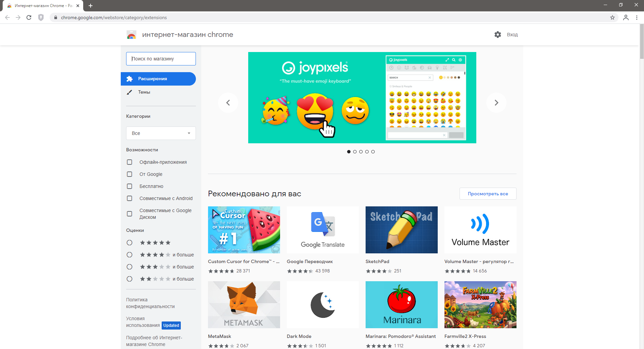
Task: Open the Marinara: Pomodoro Assistant title
Action: (401, 336)
